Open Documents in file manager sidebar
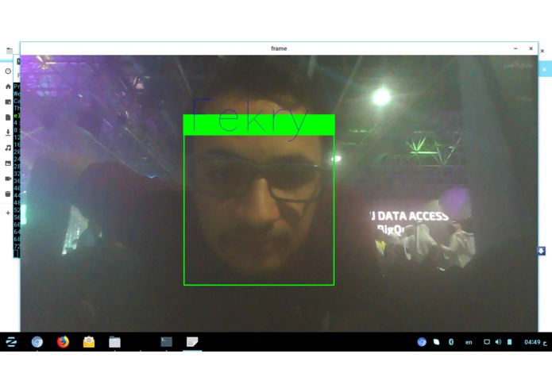This screenshot has width=552, height=392. (x=8, y=117)
